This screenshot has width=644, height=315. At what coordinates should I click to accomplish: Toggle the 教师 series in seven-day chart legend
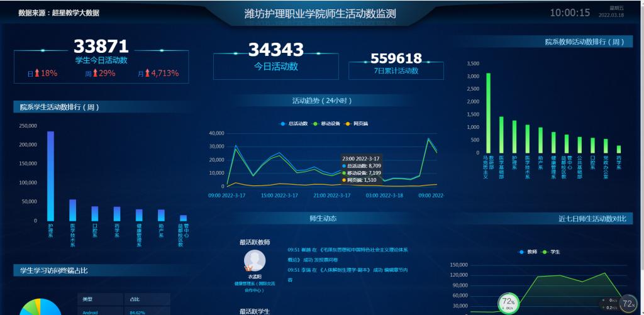pos(528,251)
